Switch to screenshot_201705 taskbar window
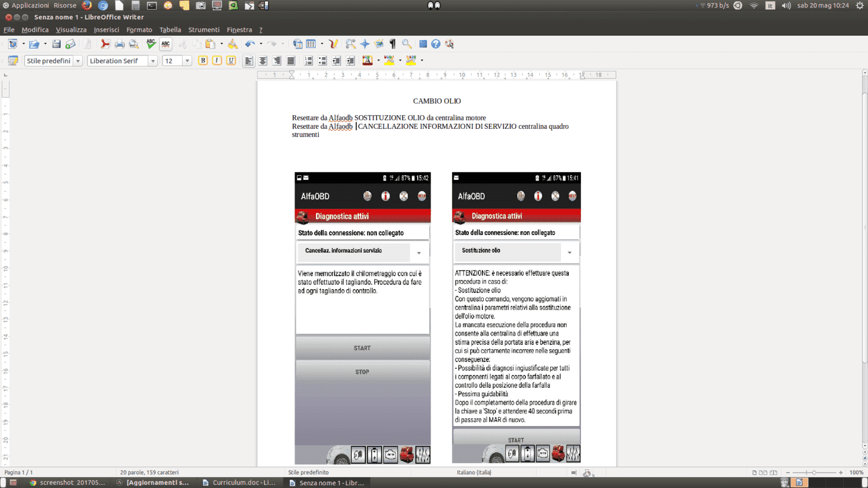Screen dimensions: 868x488 67,483
